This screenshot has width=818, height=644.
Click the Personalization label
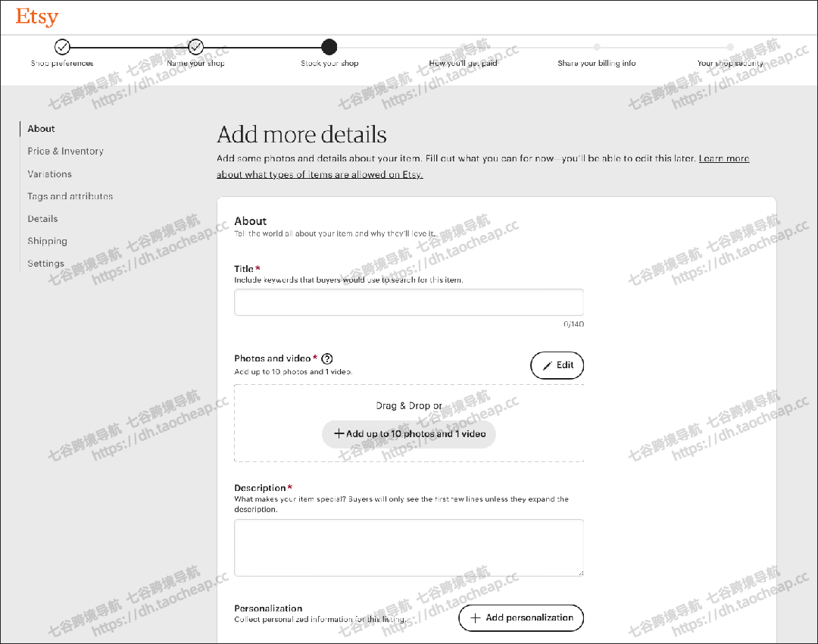pos(268,608)
